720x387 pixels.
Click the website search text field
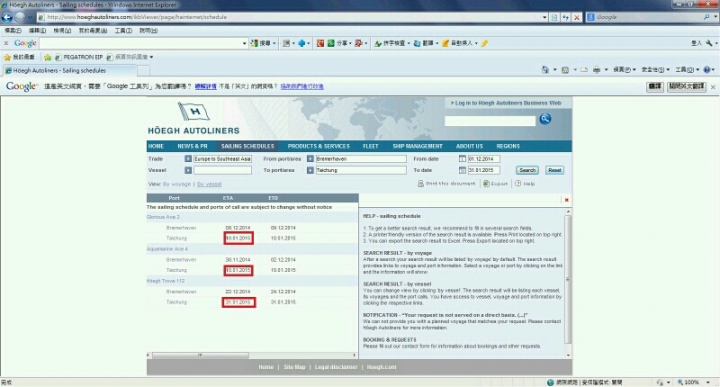(x=490, y=121)
